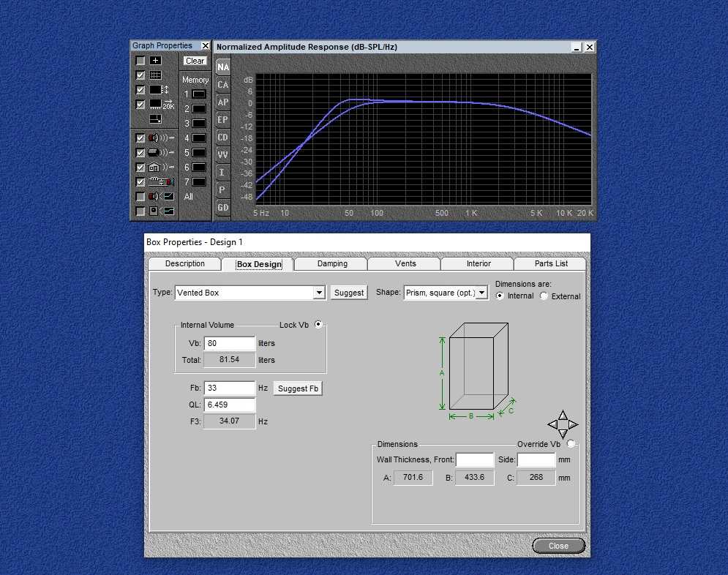728x575 pixels.
Task: Select the P phase graph tab icon
Action: pyautogui.click(x=223, y=189)
